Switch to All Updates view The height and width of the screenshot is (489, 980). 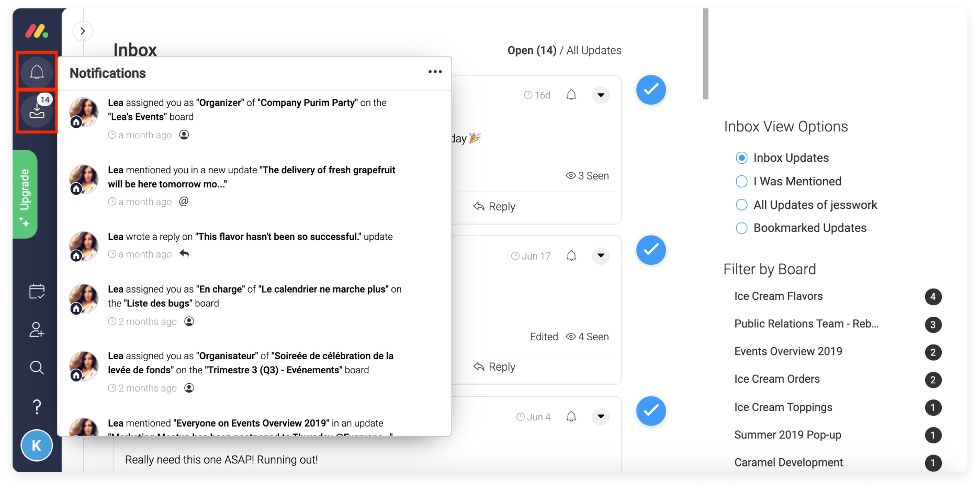pyautogui.click(x=594, y=50)
